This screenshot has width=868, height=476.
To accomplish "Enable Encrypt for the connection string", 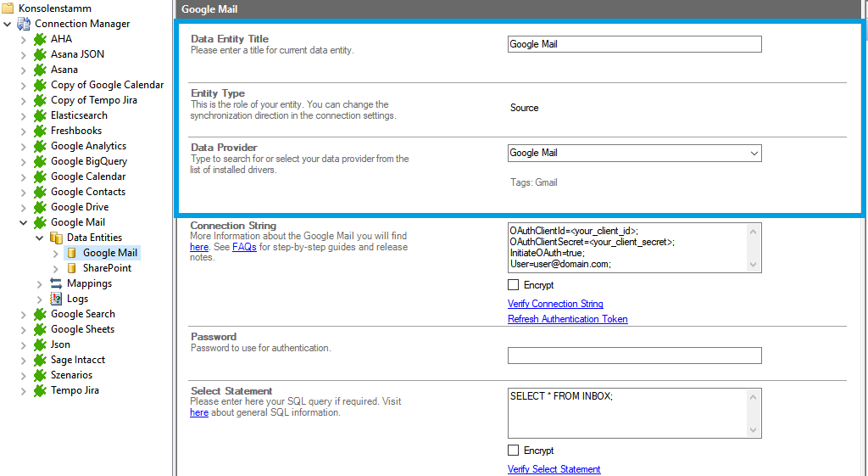I will (513, 285).
